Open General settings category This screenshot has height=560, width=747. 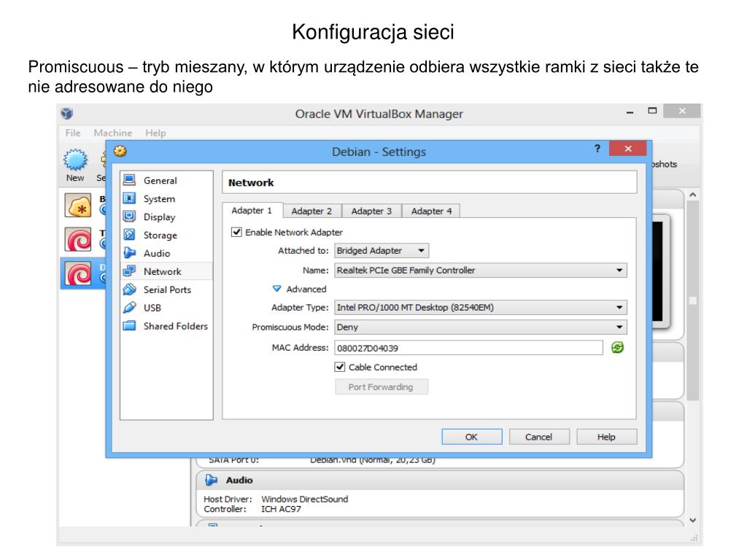click(x=166, y=181)
